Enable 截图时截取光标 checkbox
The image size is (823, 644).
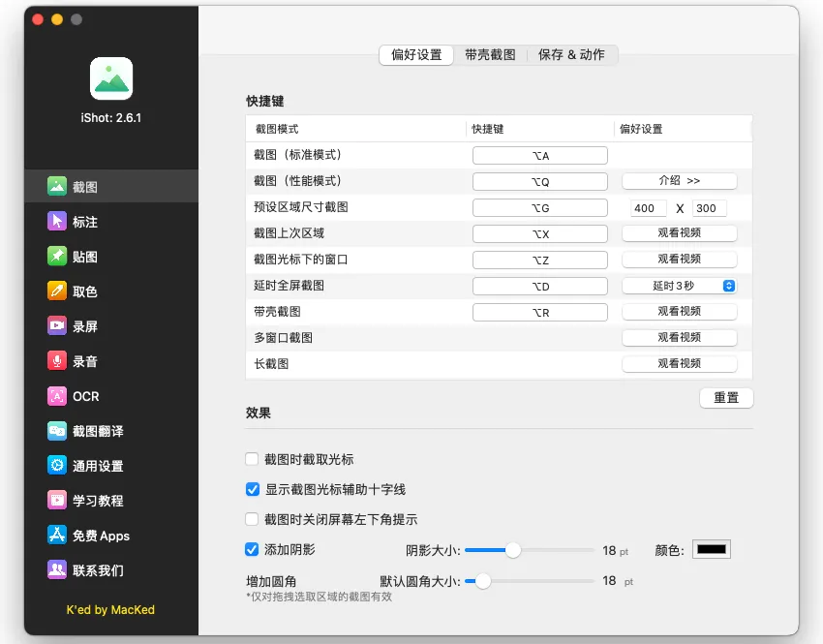pos(253,459)
